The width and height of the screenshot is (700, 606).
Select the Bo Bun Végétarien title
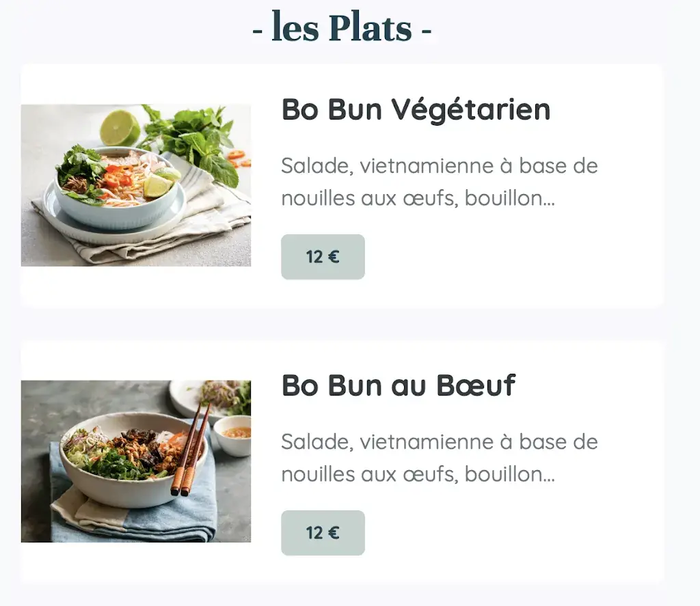click(x=416, y=109)
